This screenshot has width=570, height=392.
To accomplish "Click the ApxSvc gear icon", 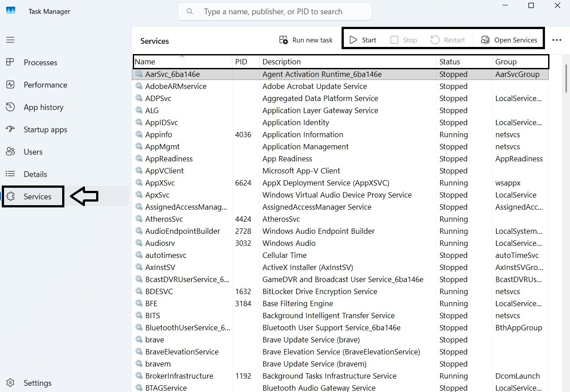I will pyautogui.click(x=139, y=195).
